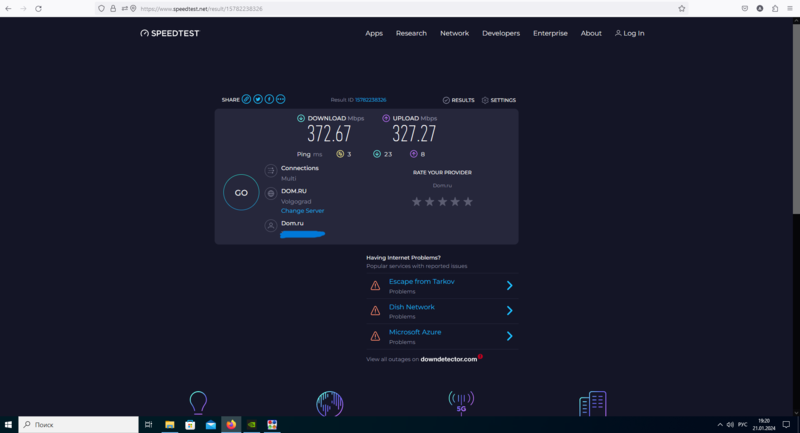Bookmark this page with the star
This screenshot has height=433, width=800.
(x=682, y=9)
